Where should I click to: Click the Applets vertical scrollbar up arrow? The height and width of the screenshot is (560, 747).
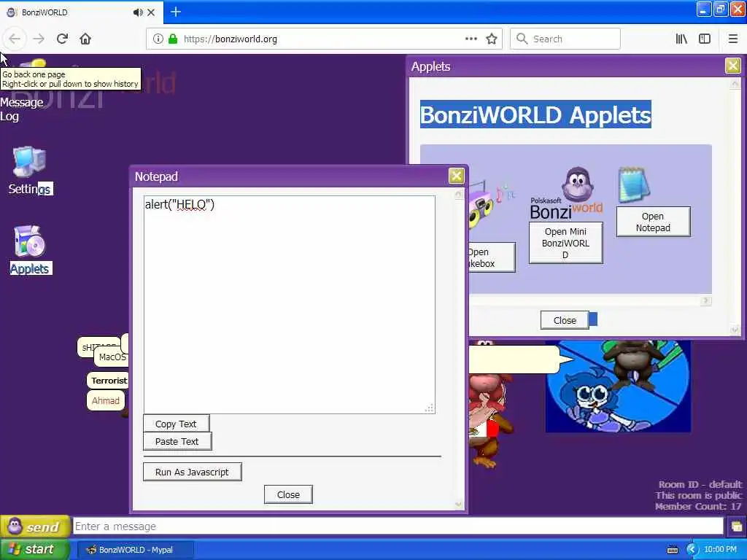pos(735,84)
